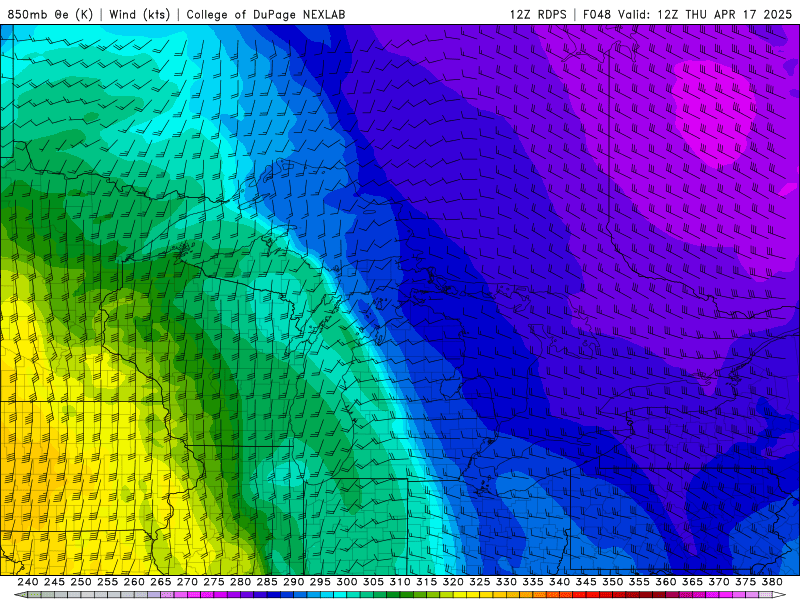
Task: Click the 305 value on the color scale
Action: click(x=373, y=582)
